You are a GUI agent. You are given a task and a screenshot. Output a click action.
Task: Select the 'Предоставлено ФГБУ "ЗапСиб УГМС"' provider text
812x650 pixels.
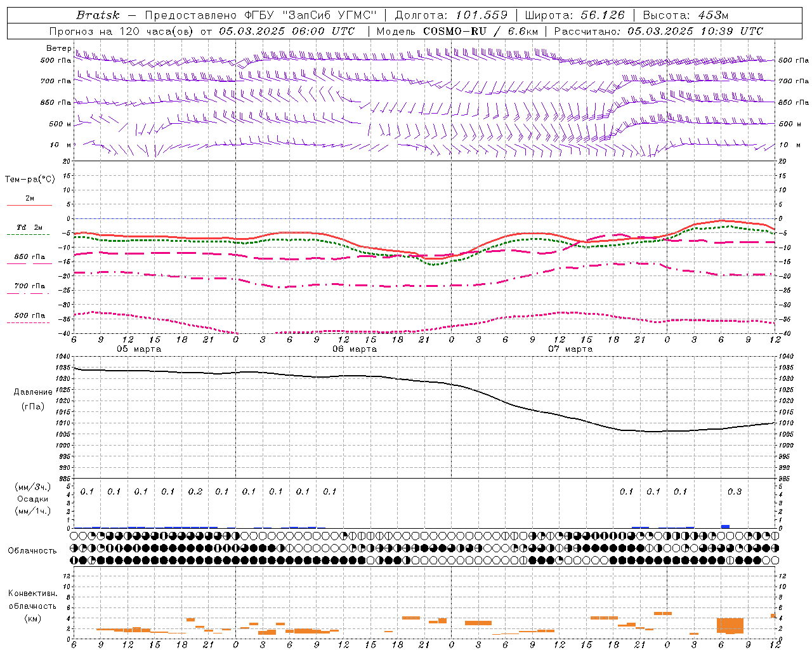point(261,15)
